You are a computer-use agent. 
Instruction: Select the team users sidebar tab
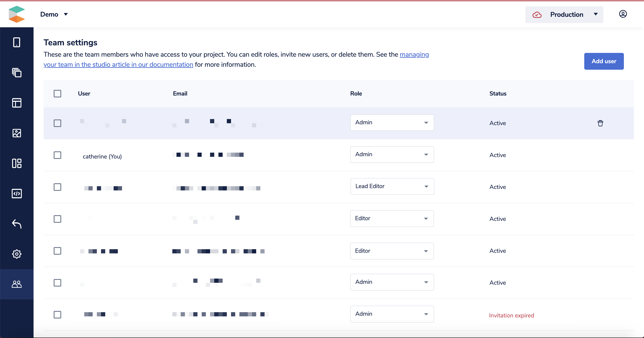coord(17,284)
